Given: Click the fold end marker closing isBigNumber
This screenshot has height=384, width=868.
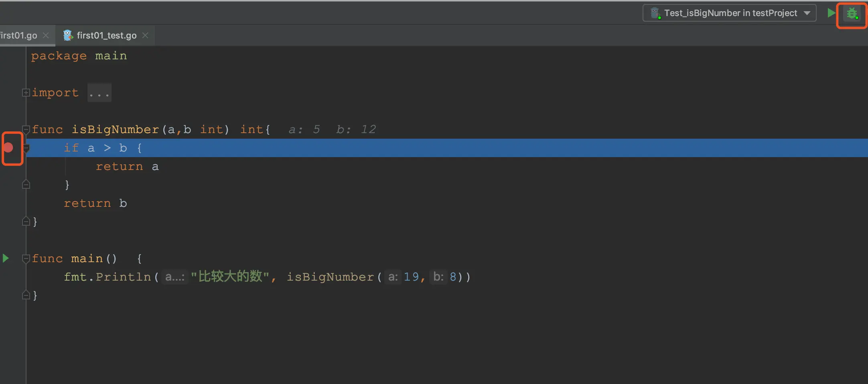Looking at the screenshot, I should [26, 221].
